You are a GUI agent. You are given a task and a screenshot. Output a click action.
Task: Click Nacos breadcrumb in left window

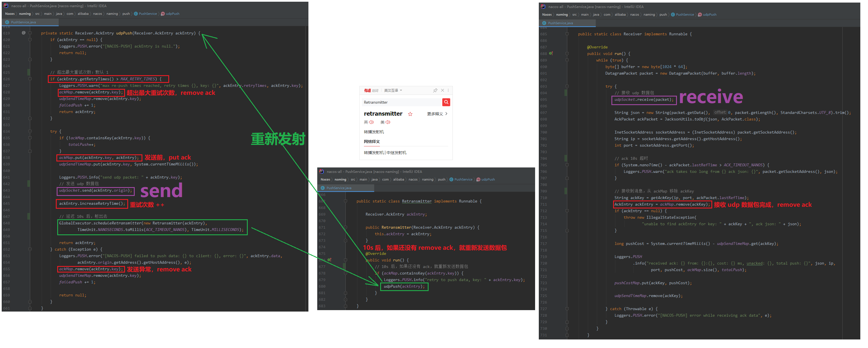10,14
